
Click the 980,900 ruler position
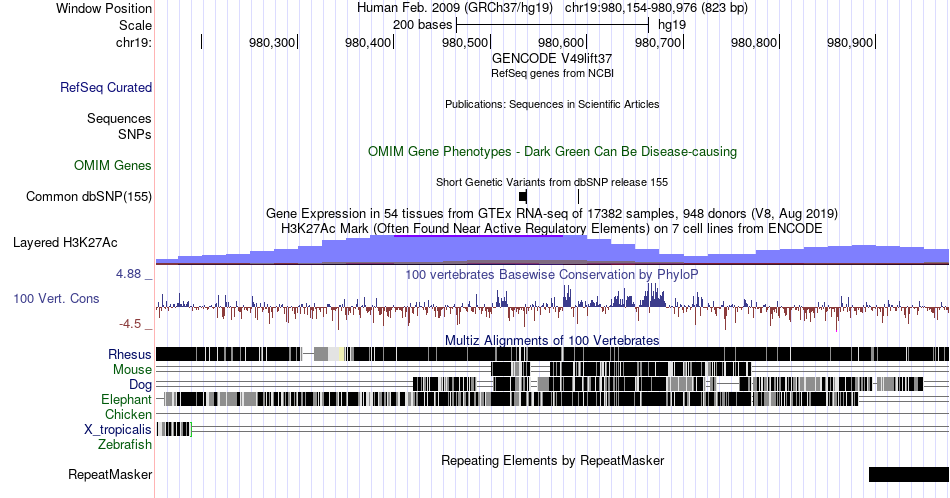click(x=850, y=42)
